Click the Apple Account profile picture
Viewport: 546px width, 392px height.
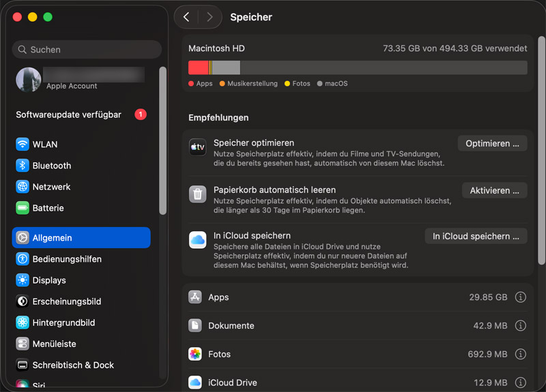(x=29, y=80)
